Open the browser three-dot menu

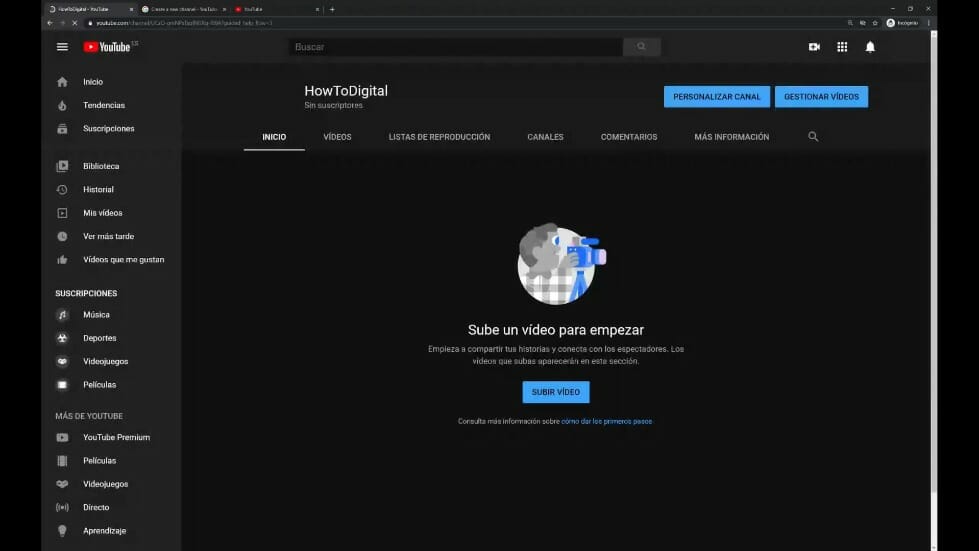click(x=928, y=23)
